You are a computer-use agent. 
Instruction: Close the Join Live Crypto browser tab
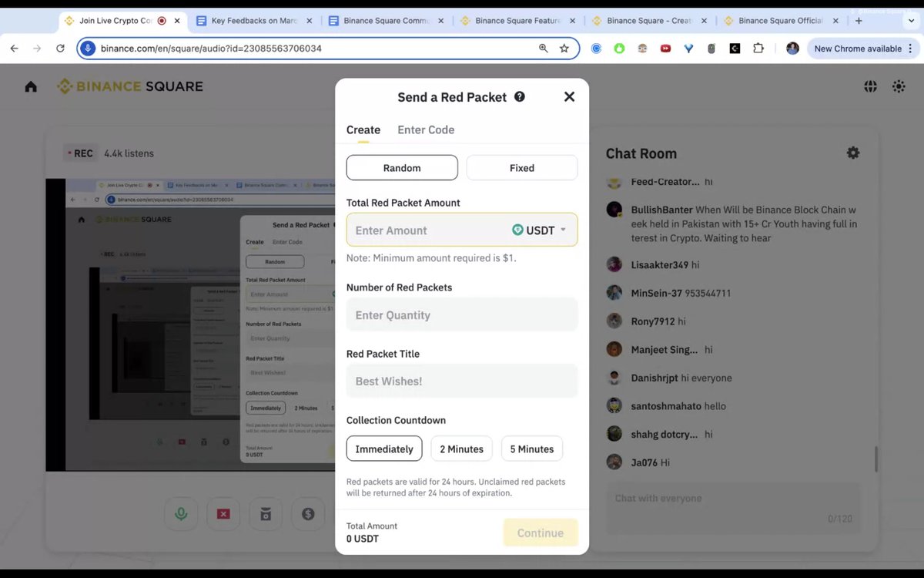178,21
